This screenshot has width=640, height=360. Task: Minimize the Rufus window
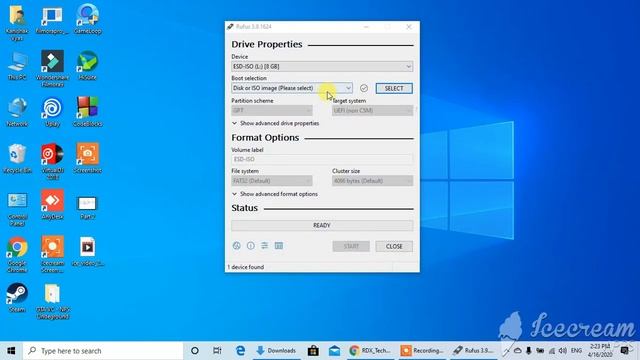click(x=366, y=27)
